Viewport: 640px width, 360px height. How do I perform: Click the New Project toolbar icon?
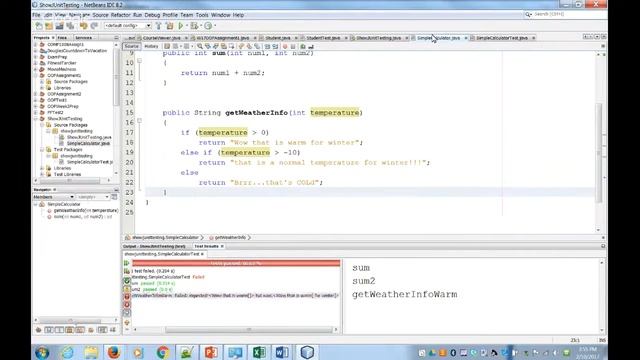[49, 26]
